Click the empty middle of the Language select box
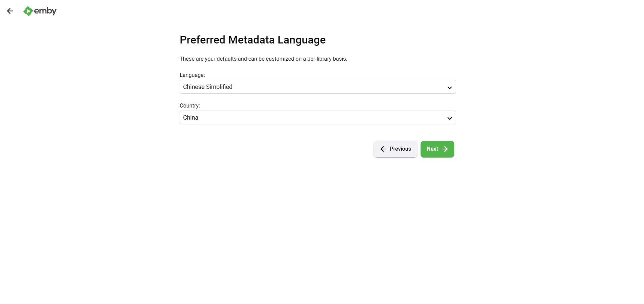This screenshot has width=644, height=304. tap(337, 87)
